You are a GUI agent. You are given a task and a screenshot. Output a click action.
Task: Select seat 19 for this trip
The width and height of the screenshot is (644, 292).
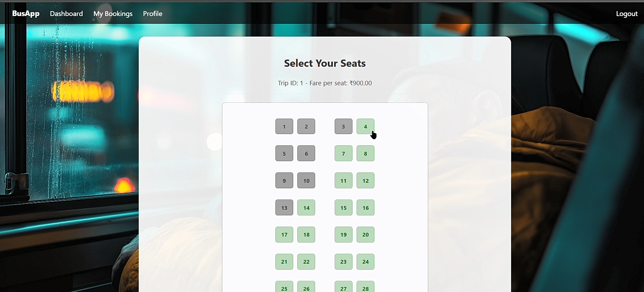(343, 234)
